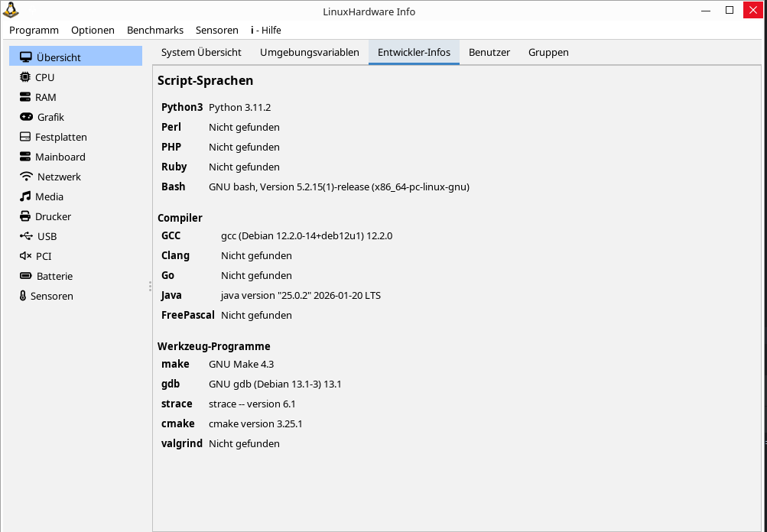The width and height of the screenshot is (767, 532).
Task: Switch to the System Übersicht tab
Action: point(201,52)
